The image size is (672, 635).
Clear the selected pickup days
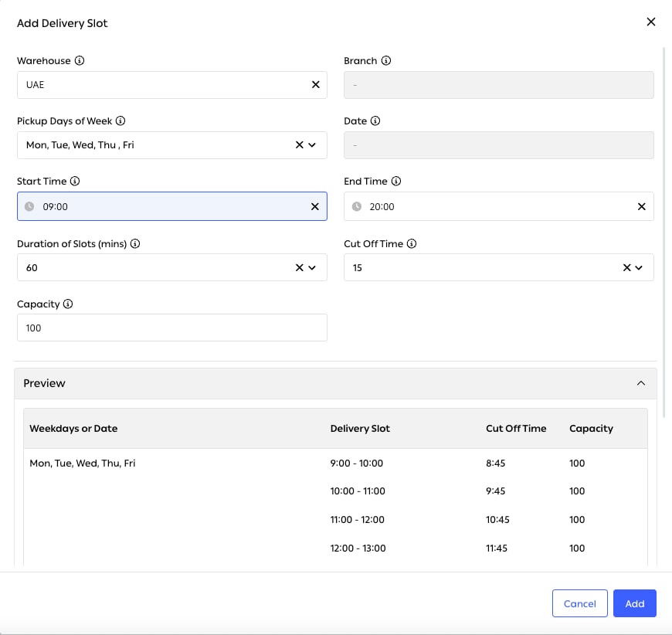click(299, 145)
